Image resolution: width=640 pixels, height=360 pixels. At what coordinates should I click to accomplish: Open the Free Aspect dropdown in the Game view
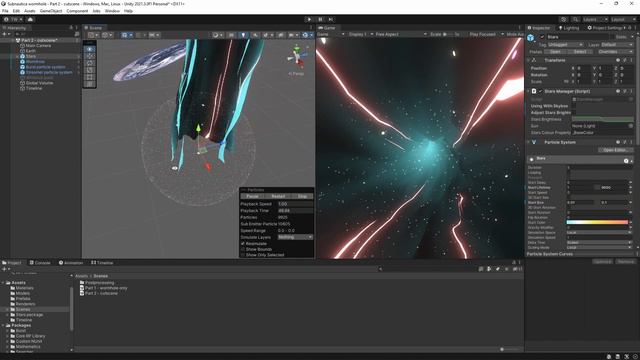pyautogui.click(x=400, y=34)
